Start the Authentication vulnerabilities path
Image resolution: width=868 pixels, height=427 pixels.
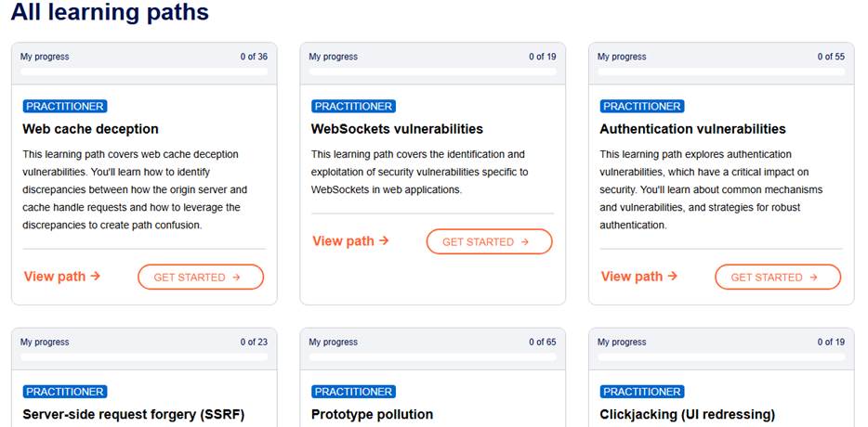pos(778,278)
